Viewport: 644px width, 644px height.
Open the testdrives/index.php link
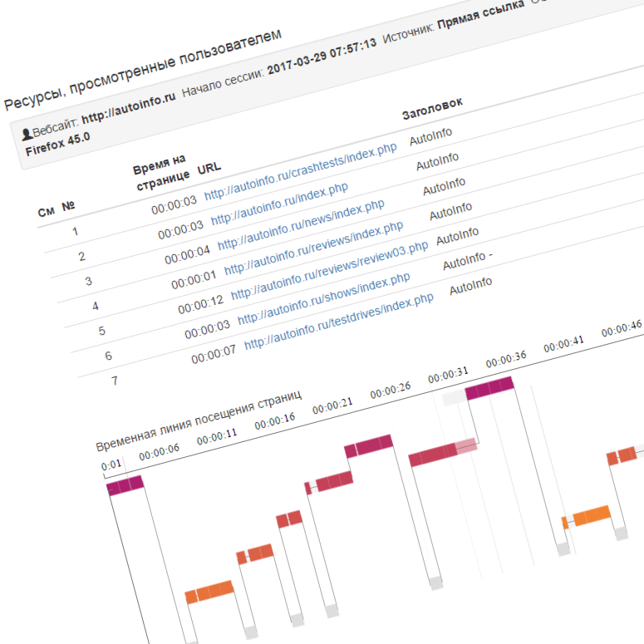(339, 322)
